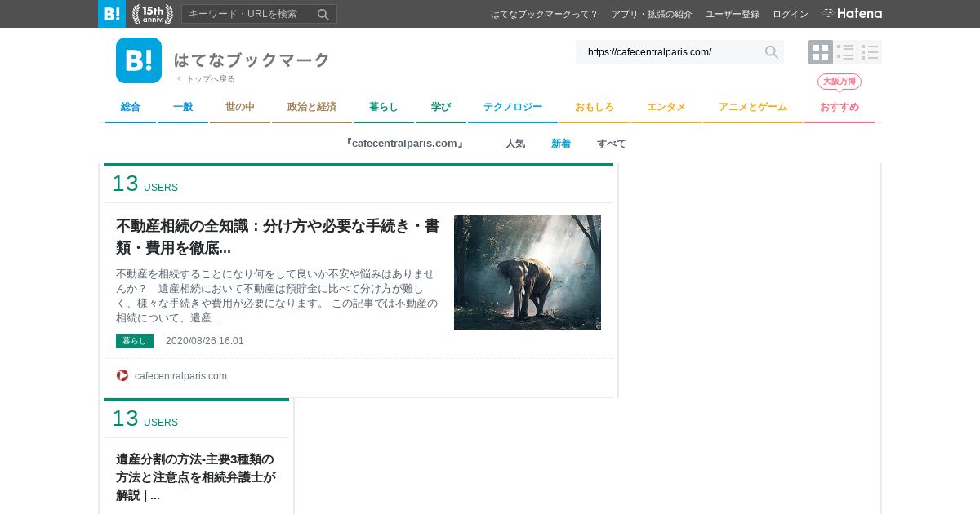Viewport: 980px width, 514px height.
Task: Click the Hatena logo in top bar
Action: (852, 14)
